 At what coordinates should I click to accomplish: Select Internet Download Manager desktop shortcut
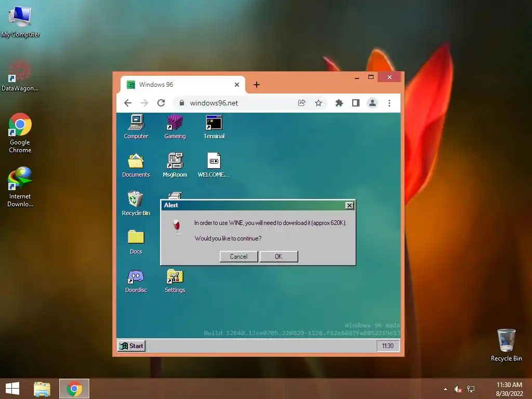[20, 187]
